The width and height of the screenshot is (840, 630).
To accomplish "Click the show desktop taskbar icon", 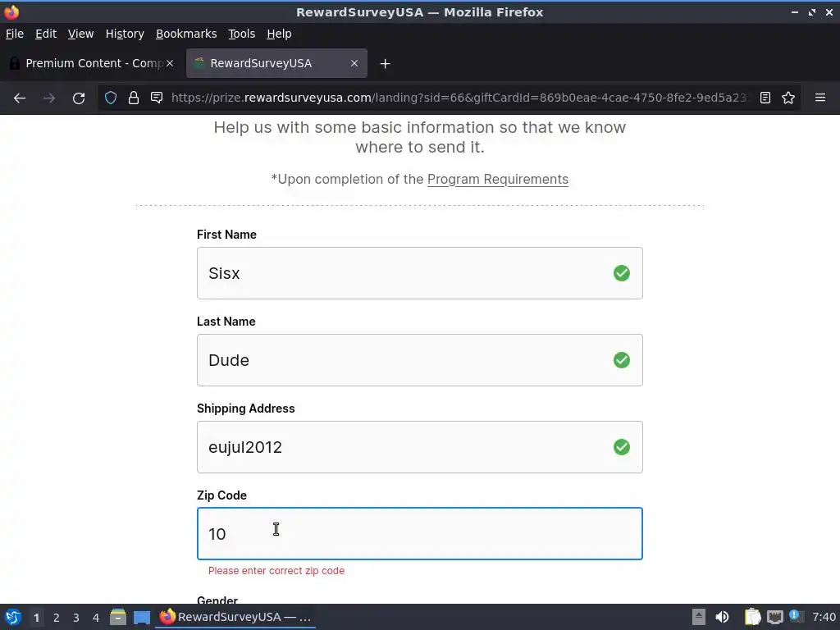I will pyautogui.click(x=142, y=617).
